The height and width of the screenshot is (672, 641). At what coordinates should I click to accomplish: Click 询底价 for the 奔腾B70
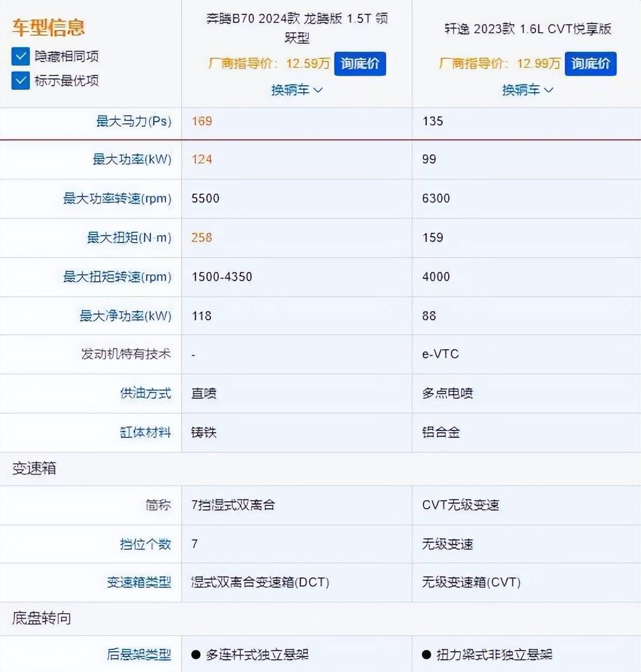[x=360, y=64]
